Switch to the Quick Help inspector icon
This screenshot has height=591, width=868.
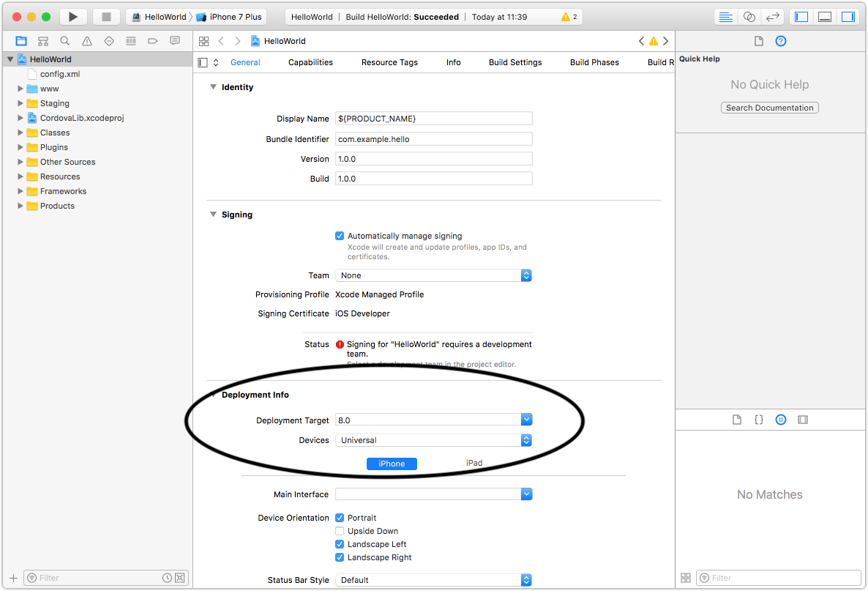tap(780, 41)
